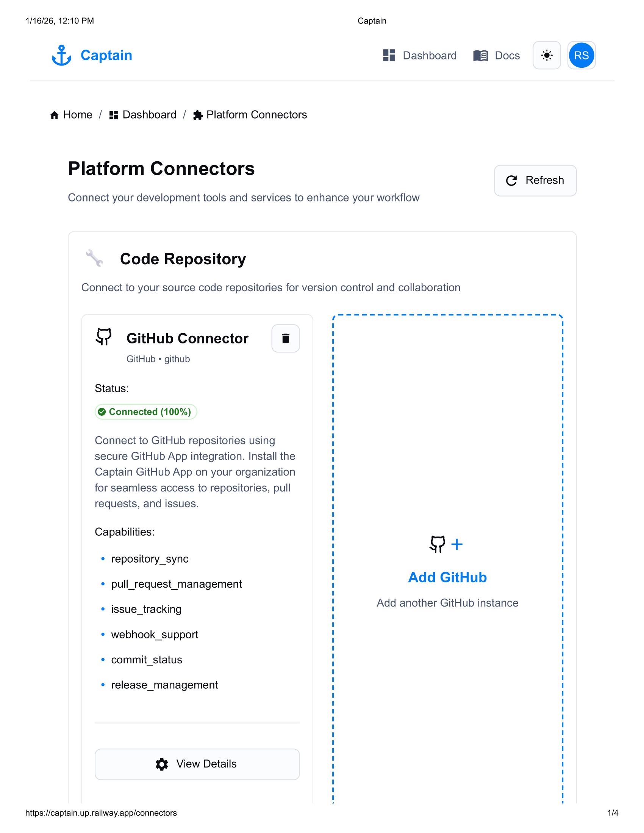Screen dimensions: 644x833
Task: Click the gear icon on View Details
Action: point(162,764)
